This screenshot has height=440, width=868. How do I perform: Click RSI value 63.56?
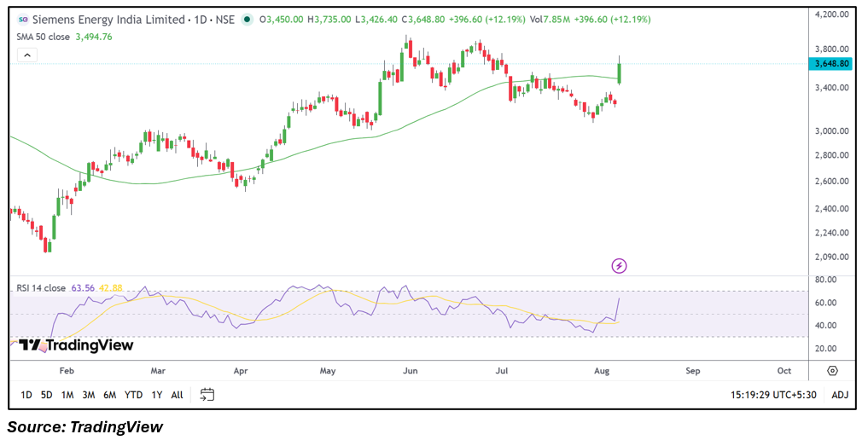[83, 288]
